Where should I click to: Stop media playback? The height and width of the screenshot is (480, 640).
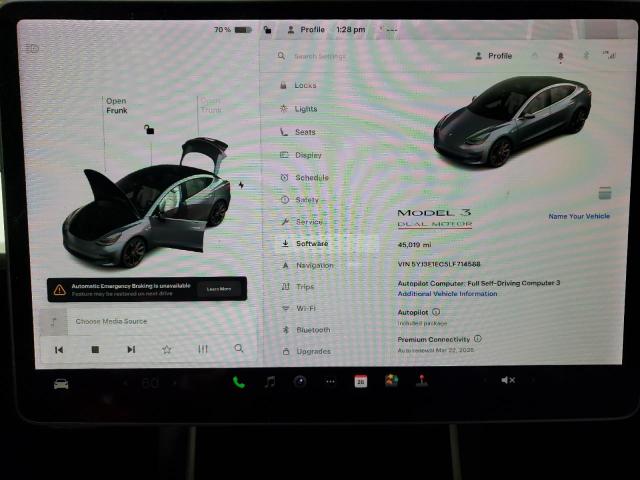pos(95,350)
